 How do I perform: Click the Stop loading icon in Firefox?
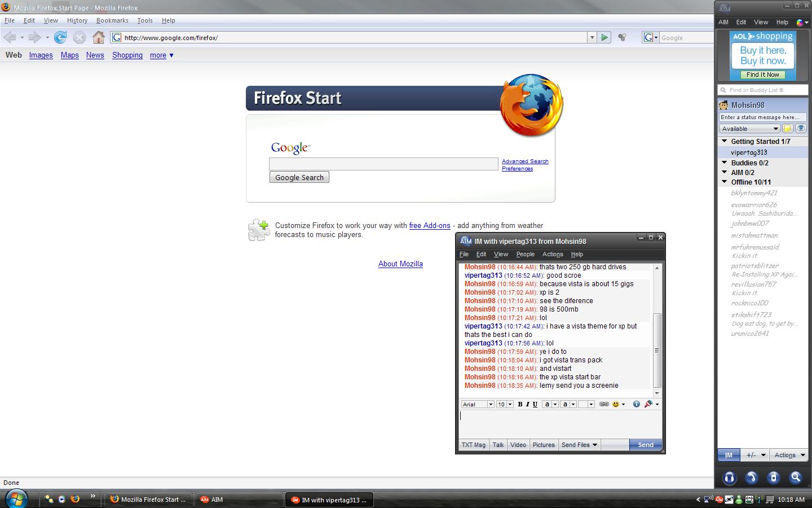pos(80,38)
